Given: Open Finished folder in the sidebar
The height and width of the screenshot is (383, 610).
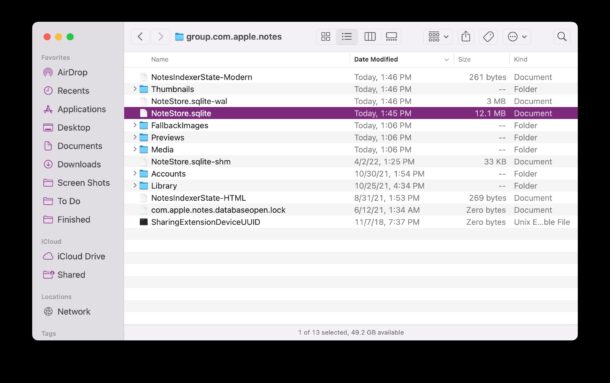Looking at the screenshot, I should tap(67, 220).
